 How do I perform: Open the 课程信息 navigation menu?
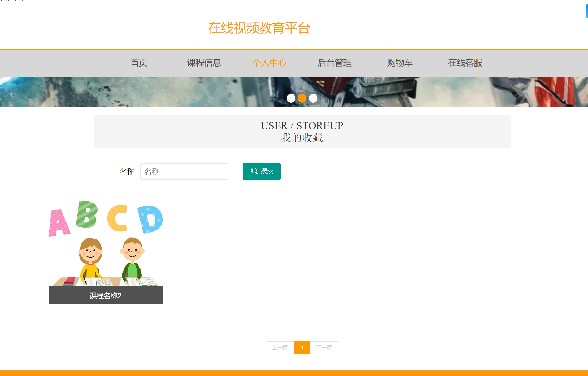click(204, 63)
